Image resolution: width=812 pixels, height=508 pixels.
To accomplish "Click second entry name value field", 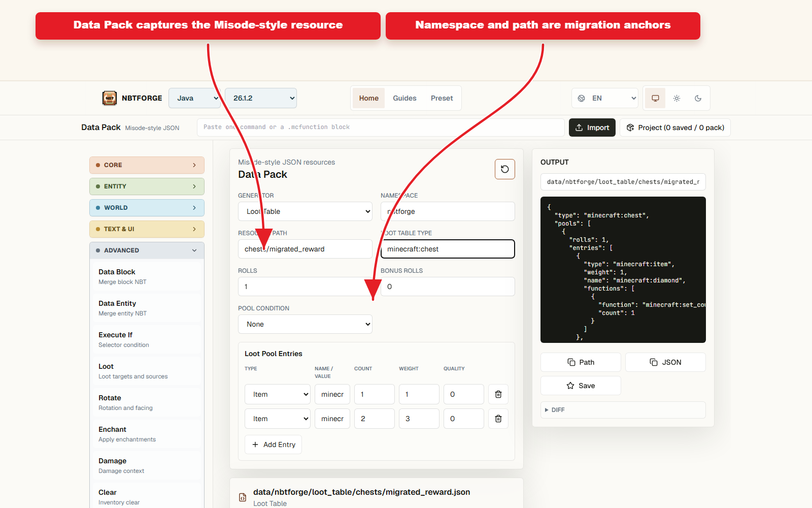I will (x=332, y=419).
